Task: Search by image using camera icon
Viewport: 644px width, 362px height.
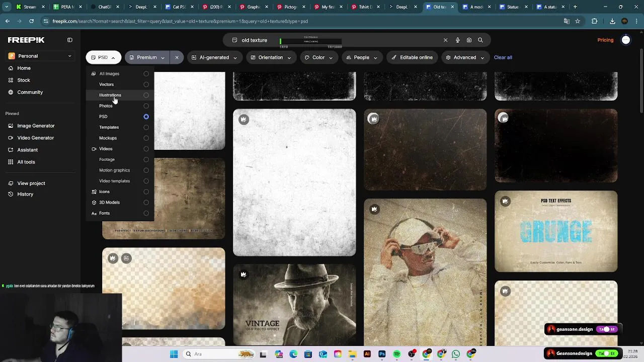Action: [x=469, y=40]
